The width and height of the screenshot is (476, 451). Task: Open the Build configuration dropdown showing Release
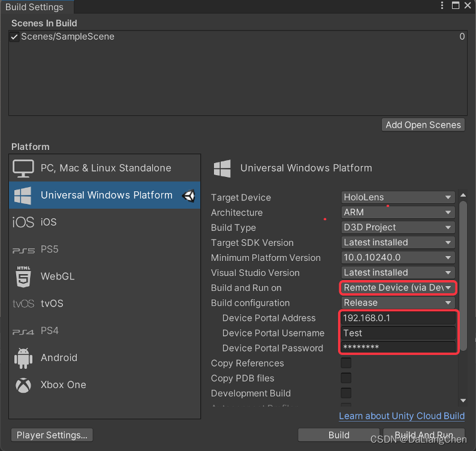[x=398, y=303]
